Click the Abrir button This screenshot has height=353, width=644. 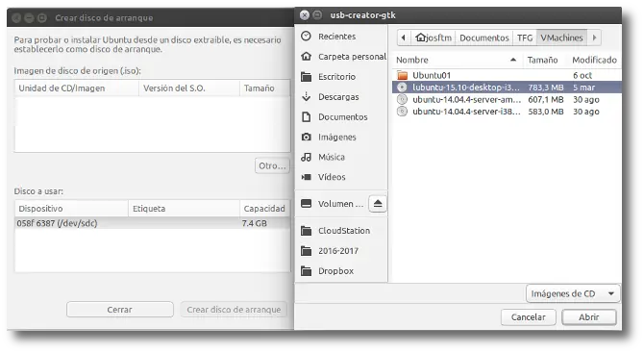[589, 317]
